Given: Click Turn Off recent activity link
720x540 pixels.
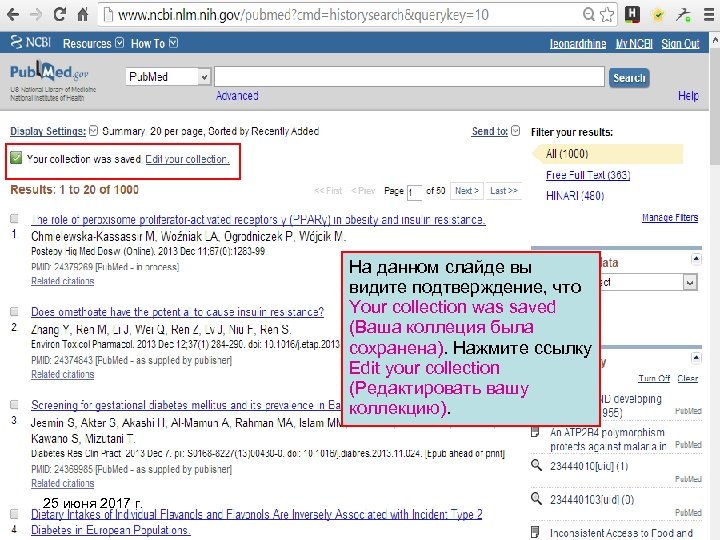Looking at the screenshot, I should point(654,378).
